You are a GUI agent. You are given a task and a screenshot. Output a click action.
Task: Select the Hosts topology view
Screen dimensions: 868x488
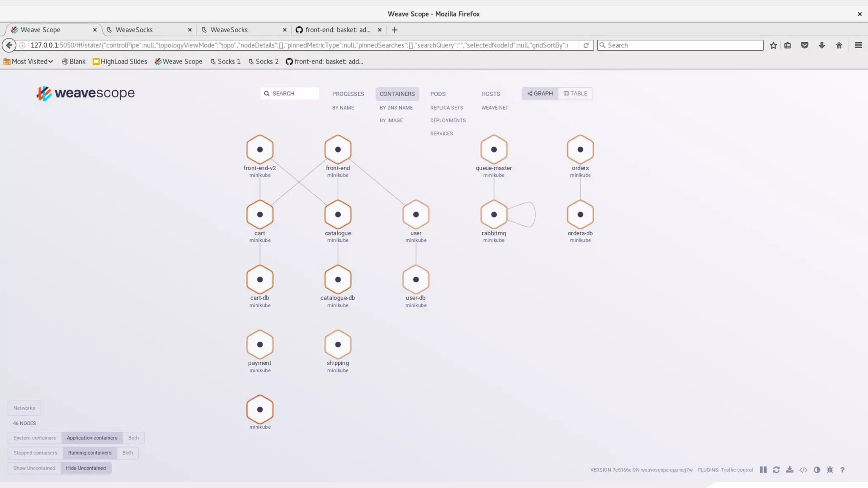point(490,94)
